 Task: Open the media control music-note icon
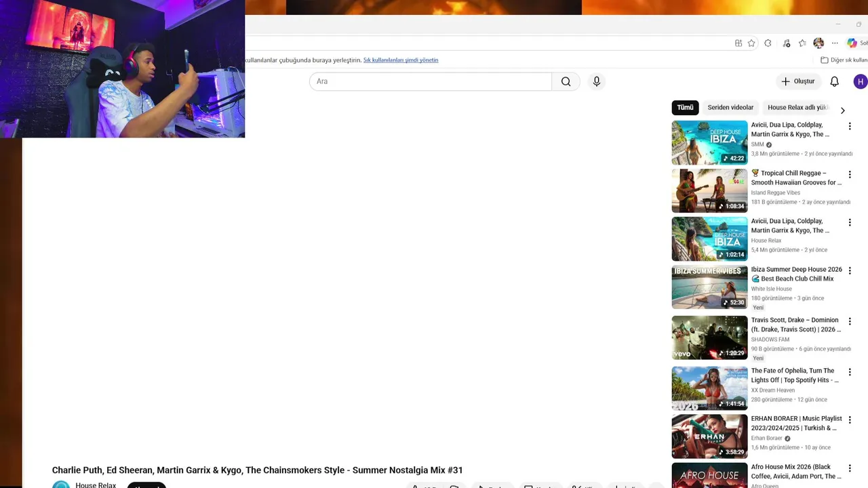point(786,43)
